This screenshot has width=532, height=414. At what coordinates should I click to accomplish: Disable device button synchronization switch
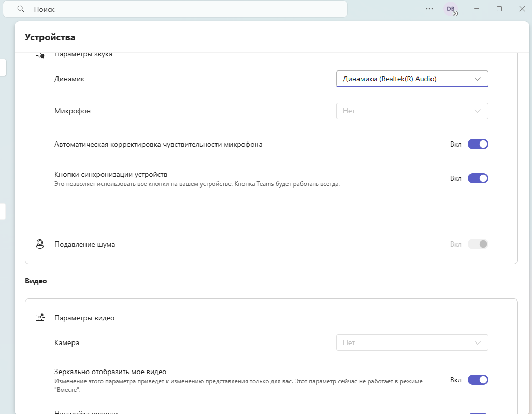pyautogui.click(x=478, y=178)
